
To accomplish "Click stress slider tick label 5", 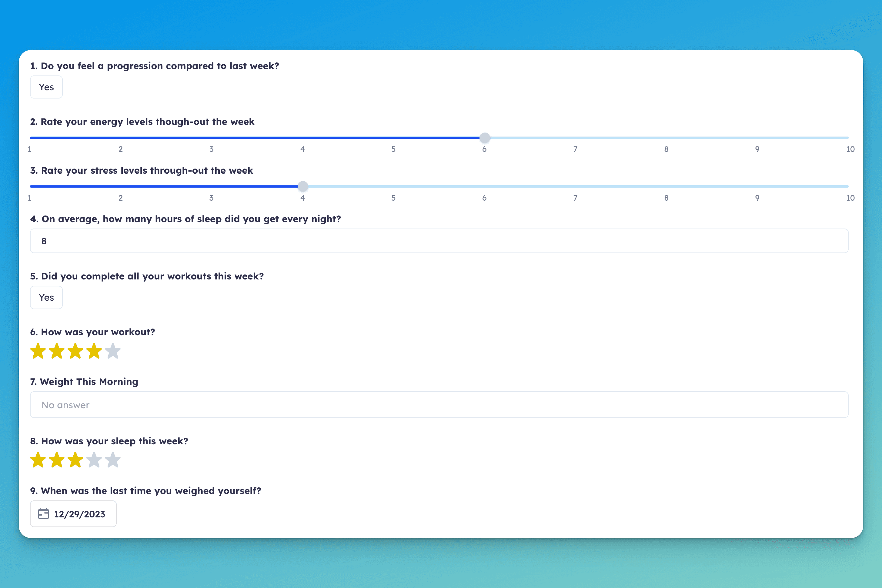I will [393, 198].
